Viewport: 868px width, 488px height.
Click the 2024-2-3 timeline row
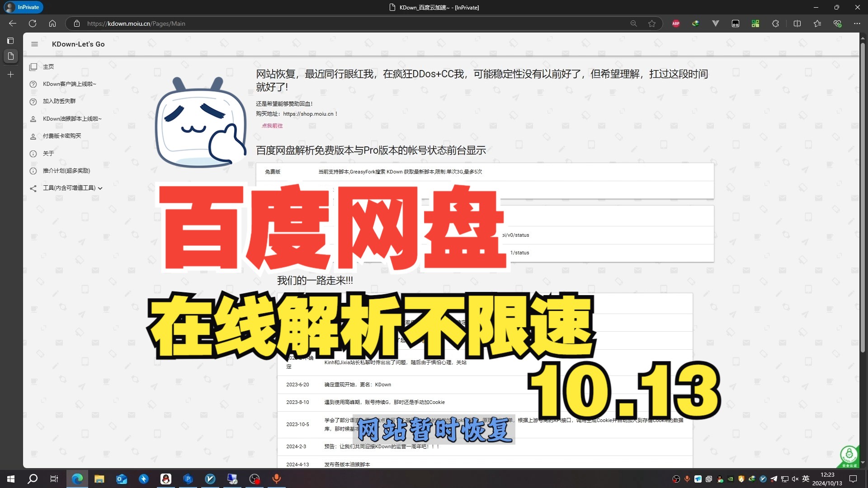pos(485,446)
